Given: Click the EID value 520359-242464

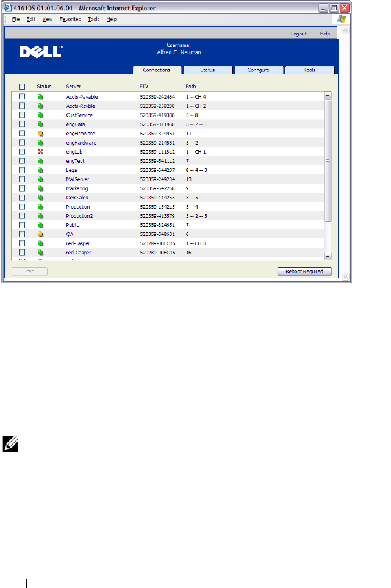Looking at the screenshot, I should (157, 97).
